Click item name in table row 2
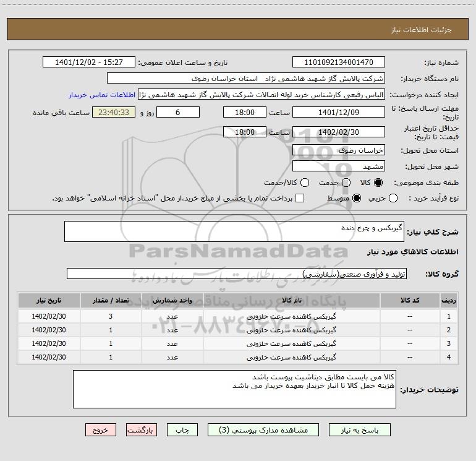 [291, 330]
